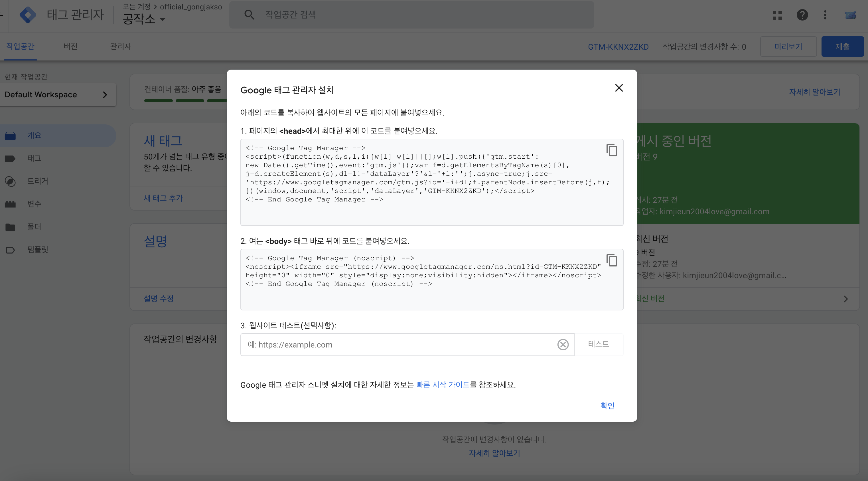Close the Google Tag Manager install dialog

point(619,88)
